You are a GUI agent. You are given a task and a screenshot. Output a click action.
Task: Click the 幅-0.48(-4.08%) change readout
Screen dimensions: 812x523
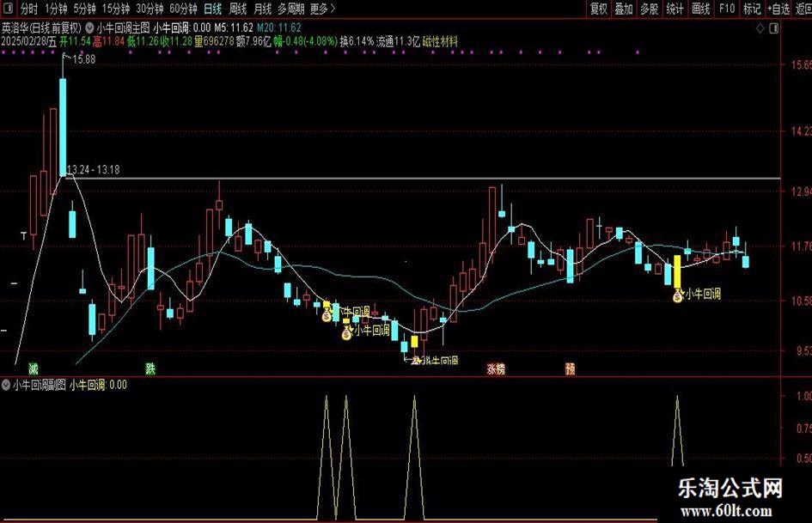coord(306,41)
